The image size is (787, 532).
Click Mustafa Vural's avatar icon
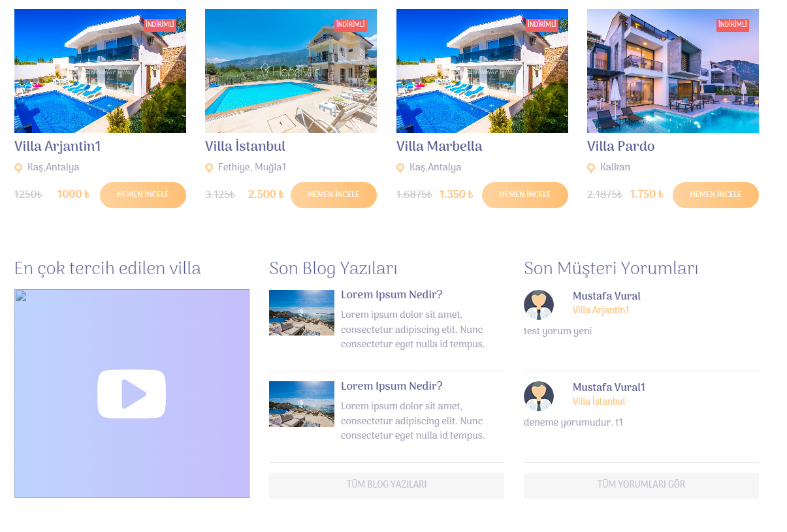tap(539, 305)
